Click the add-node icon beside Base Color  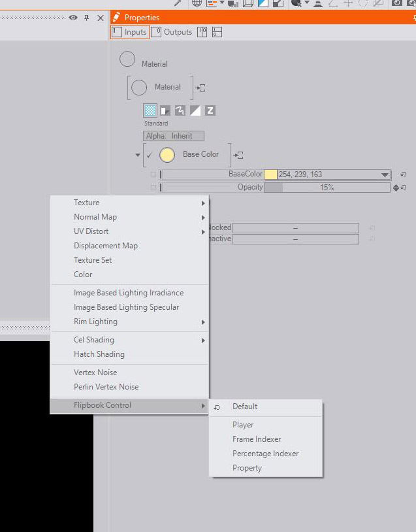pos(239,155)
